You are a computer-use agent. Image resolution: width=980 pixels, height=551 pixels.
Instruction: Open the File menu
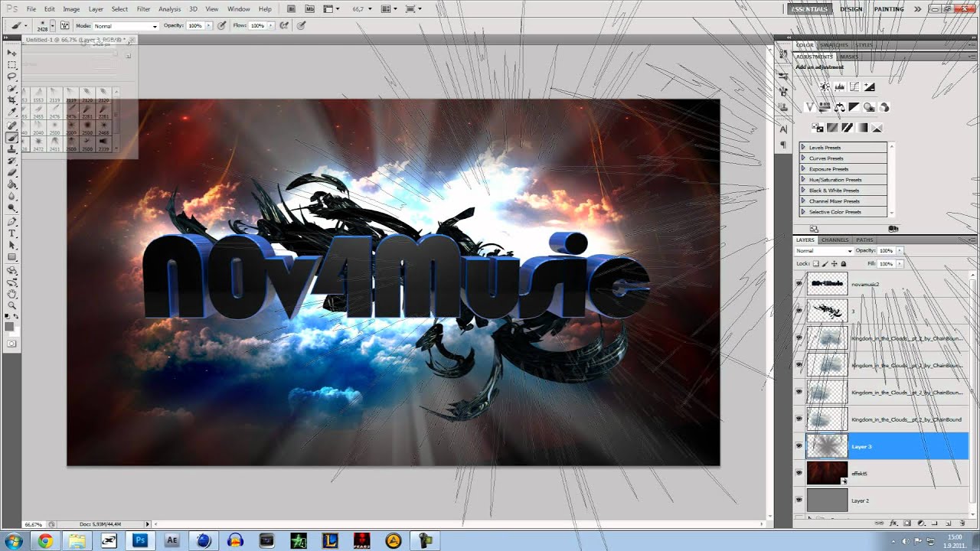click(x=31, y=9)
